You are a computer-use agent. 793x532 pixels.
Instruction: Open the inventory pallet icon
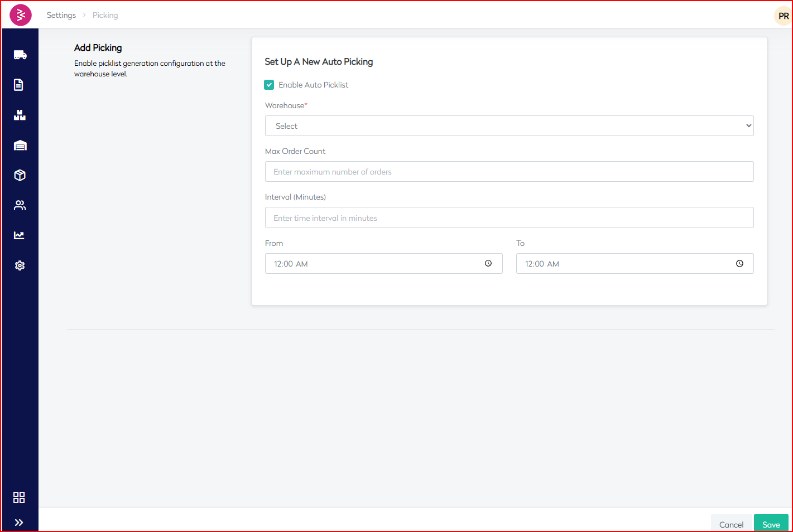pyautogui.click(x=20, y=115)
